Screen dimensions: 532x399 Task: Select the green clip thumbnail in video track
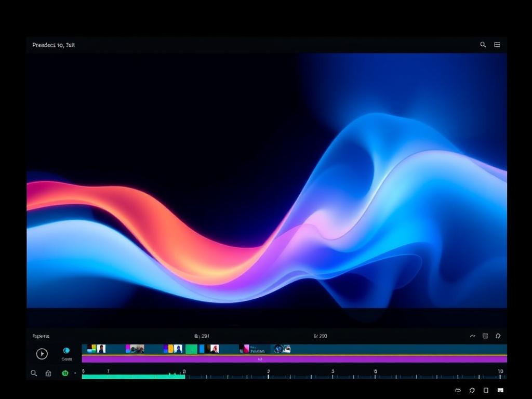191,349
